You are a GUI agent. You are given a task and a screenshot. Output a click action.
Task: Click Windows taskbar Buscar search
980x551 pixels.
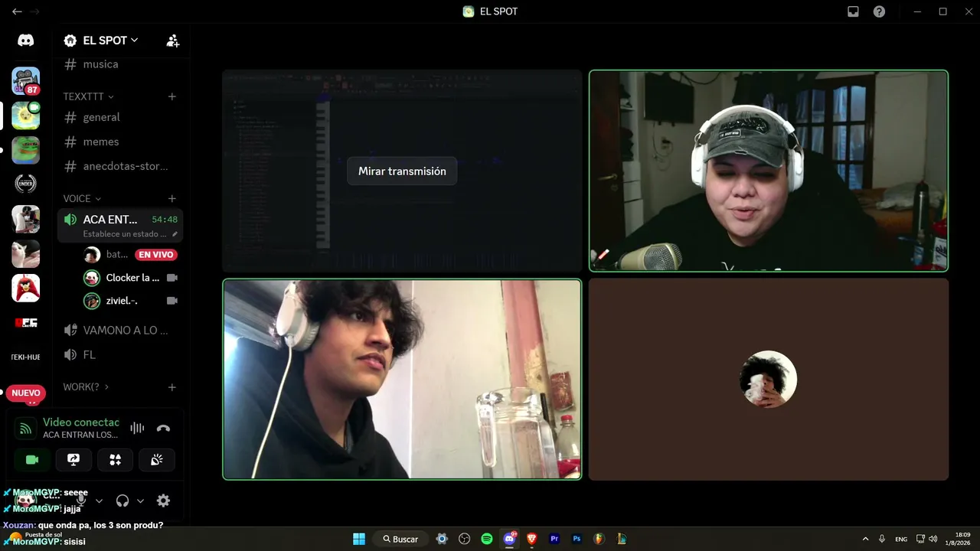400,539
